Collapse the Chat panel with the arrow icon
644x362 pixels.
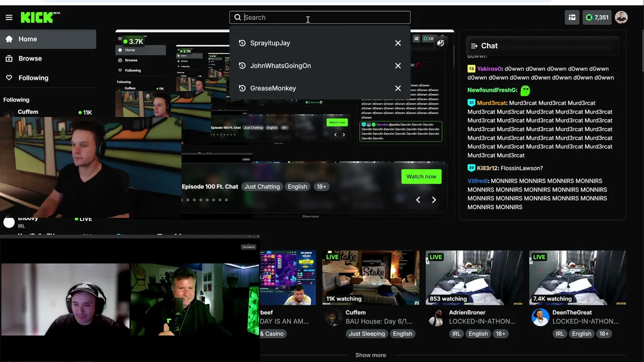pos(474,46)
